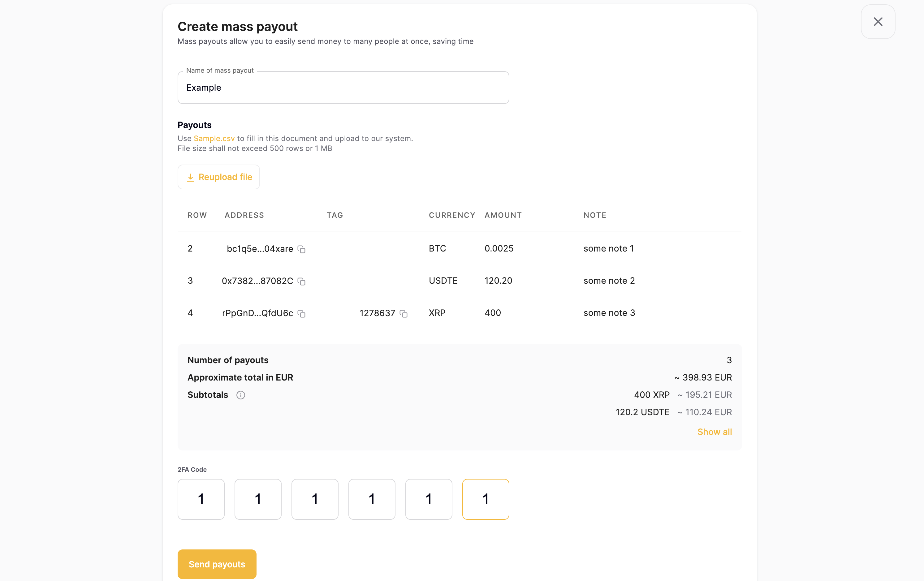Copy the rPpGnD...QfdU6c XRP address
Viewport: 924px width, 581px height.
[301, 313]
